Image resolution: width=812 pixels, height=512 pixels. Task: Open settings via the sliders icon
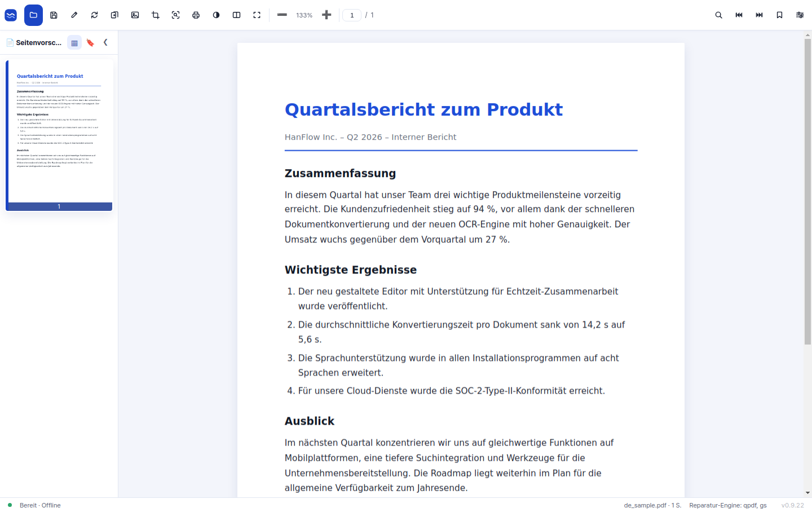(x=800, y=15)
